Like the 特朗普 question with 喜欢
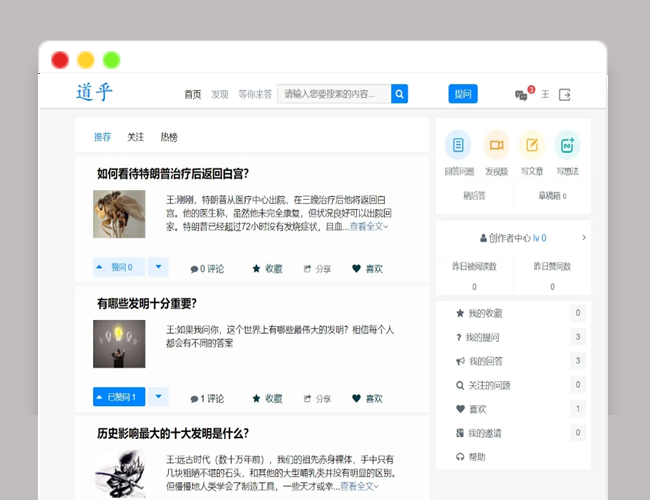The width and height of the screenshot is (650, 500). coord(367,269)
